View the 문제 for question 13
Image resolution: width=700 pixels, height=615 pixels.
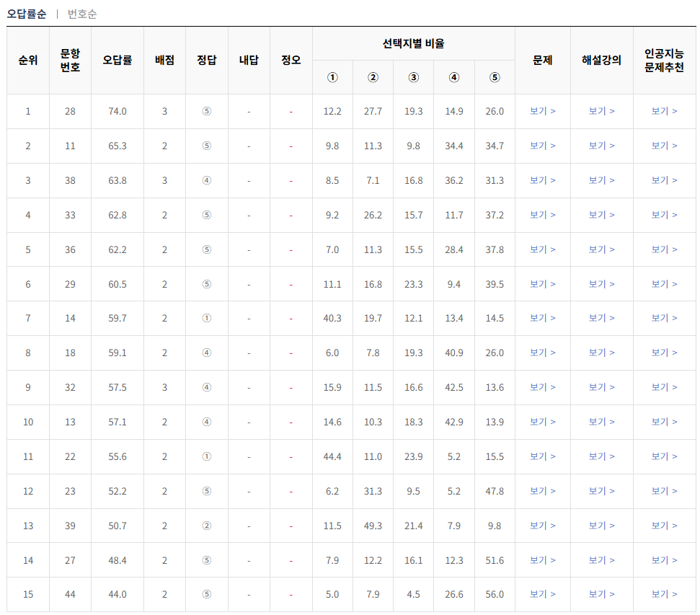pos(542,422)
